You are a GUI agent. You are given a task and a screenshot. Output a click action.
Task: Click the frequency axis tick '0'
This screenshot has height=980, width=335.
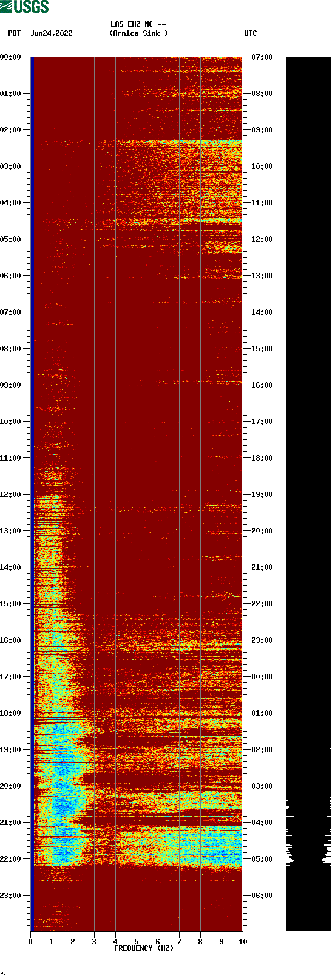click(x=30, y=941)
